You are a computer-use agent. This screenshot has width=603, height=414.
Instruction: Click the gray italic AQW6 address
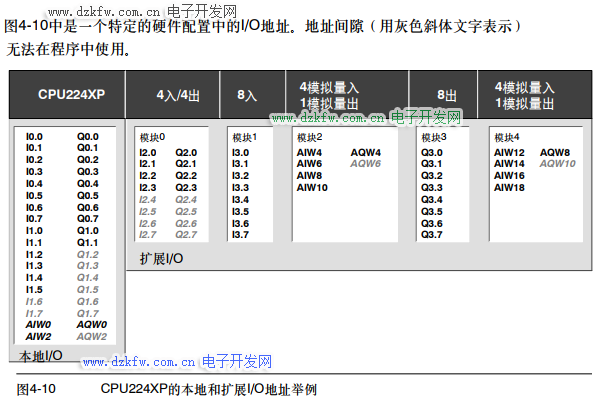point(364,163)
